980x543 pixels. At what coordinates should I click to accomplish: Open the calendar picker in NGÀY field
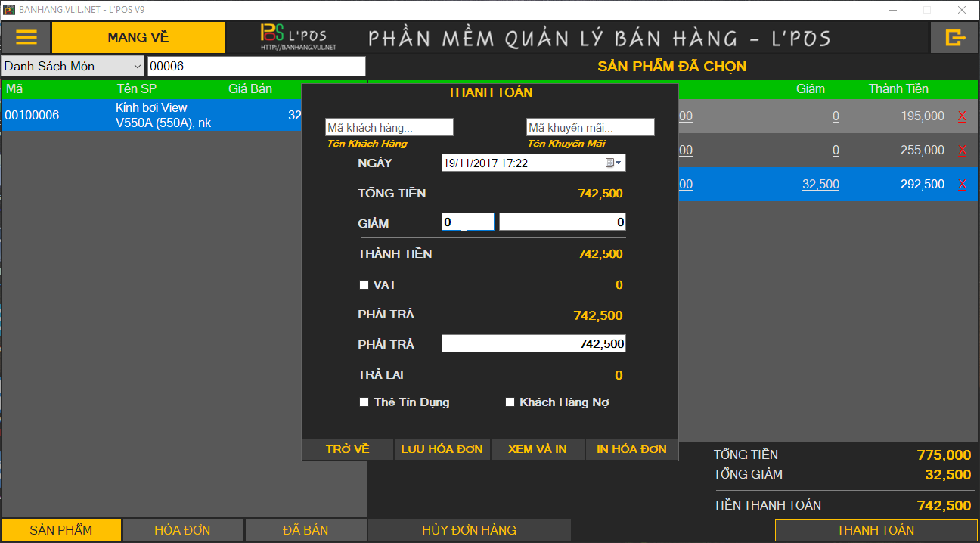click(613, 163)
